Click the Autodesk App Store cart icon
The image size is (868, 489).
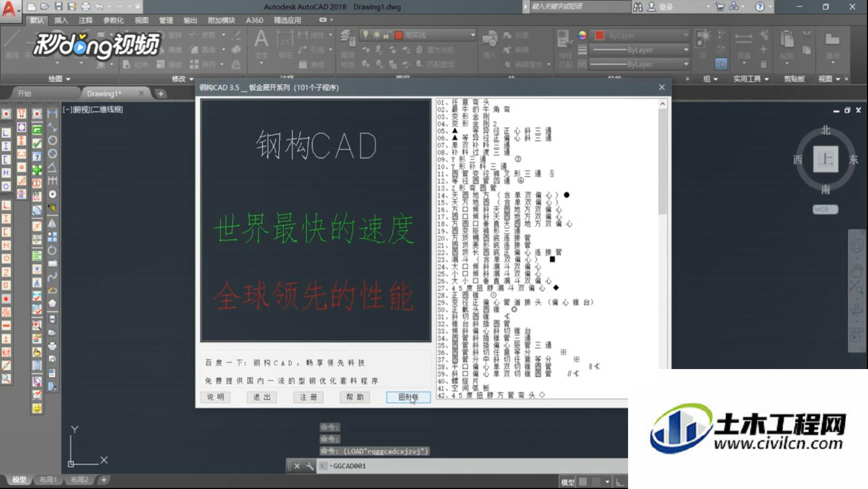pyautogui.click(x=720, y=7)
